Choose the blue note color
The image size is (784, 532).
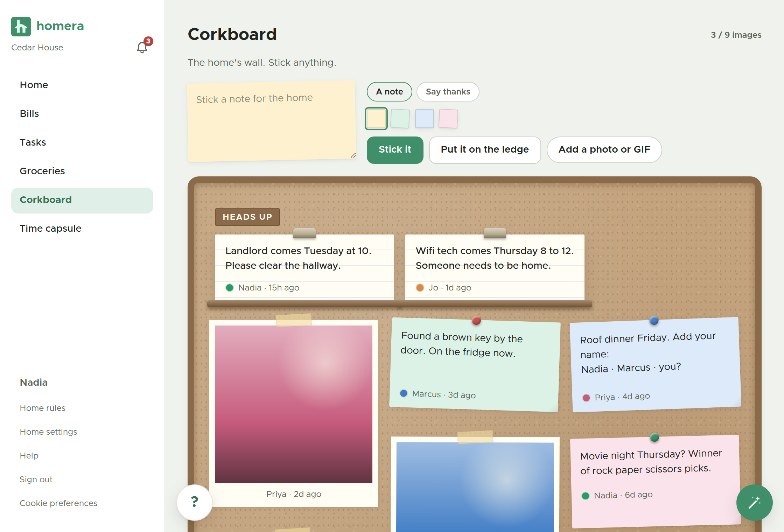pyautogui.click(x=425, y=119)
